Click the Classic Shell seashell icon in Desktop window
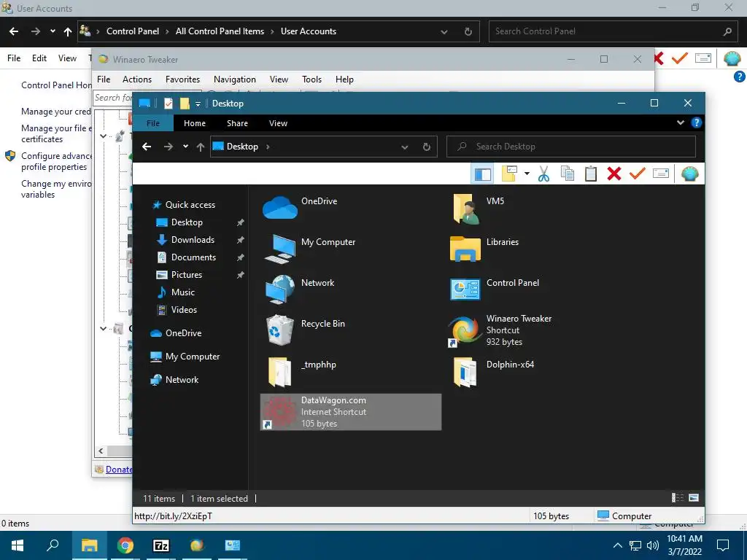Screen dimensions: 747x560 [689, 174]
